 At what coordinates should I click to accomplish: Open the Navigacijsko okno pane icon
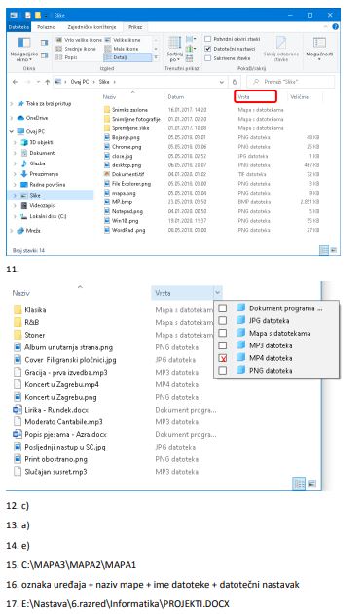23,44
